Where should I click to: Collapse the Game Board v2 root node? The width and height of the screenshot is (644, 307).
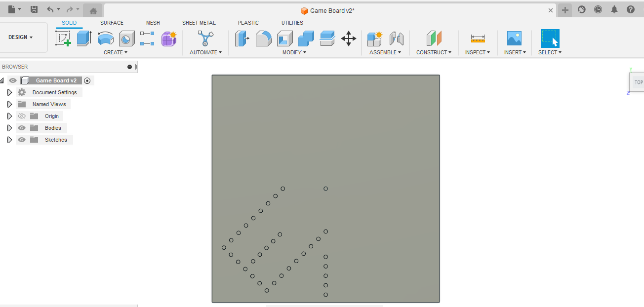2,80
